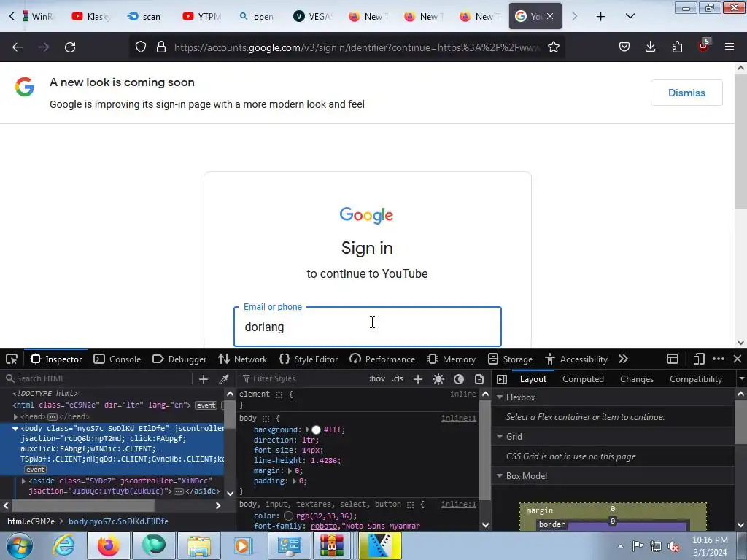This screenshot has height=560, width=747.
Task: Add a new CSS rule with plus icon
Action: coord(418,379)
